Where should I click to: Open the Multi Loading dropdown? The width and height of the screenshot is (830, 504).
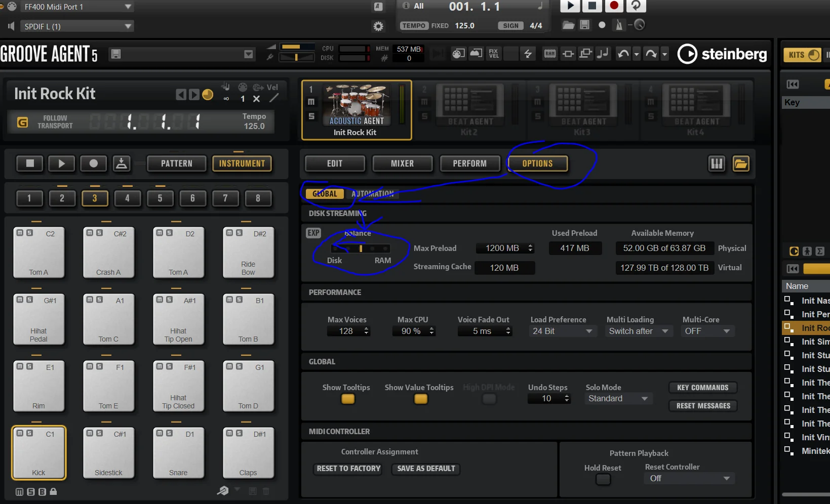(638, 331)
